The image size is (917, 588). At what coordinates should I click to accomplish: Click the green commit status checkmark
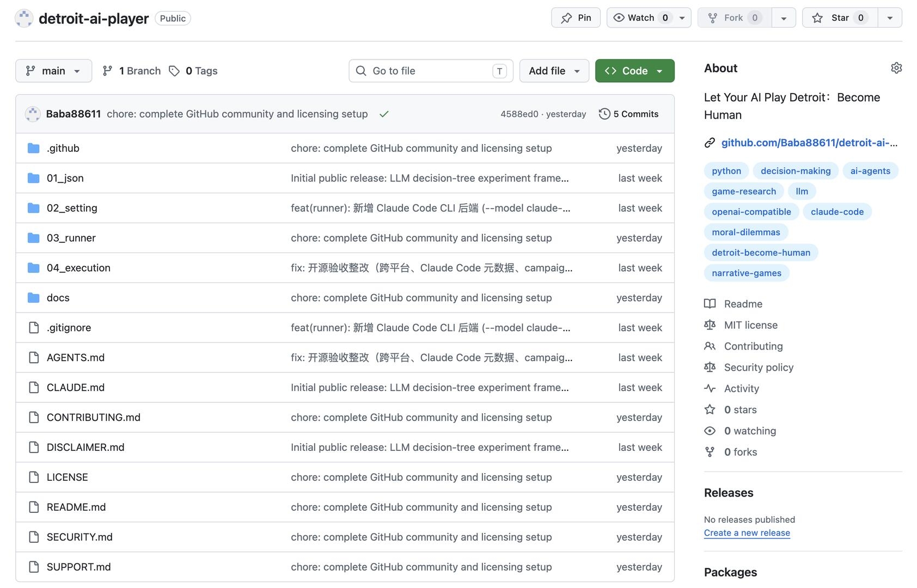pos(384,114)
